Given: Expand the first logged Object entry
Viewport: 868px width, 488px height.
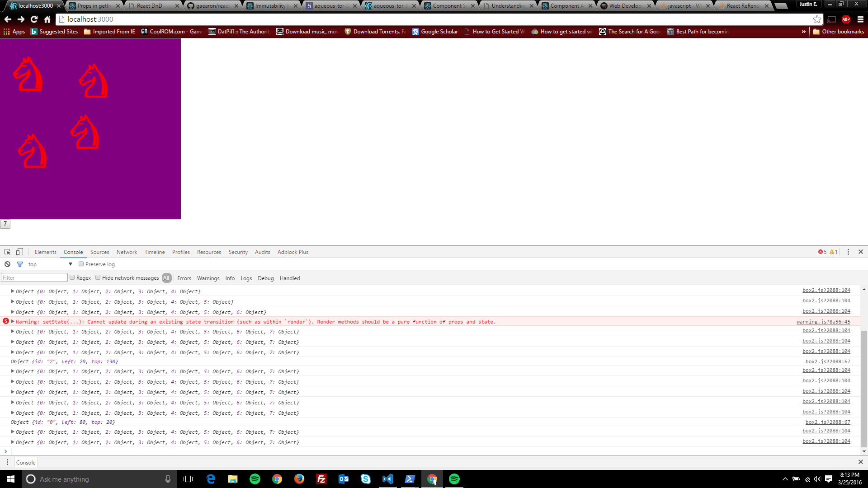Looking at the screenshot, I should pos(13,291).
